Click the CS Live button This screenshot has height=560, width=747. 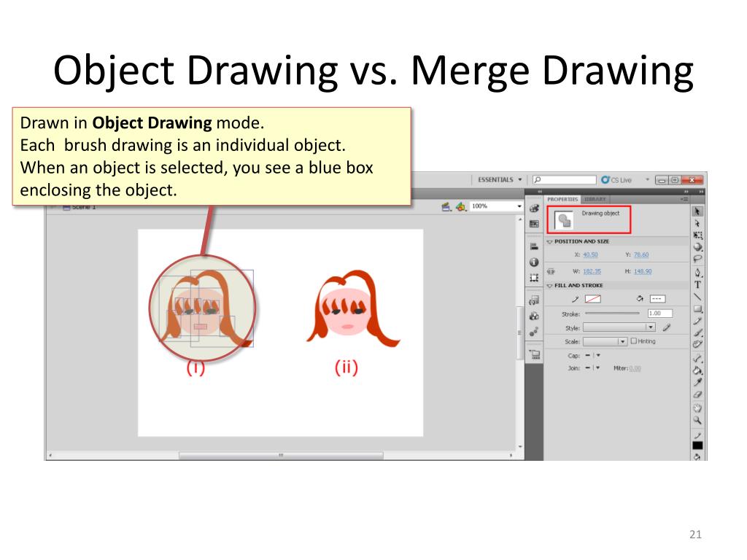(617, 179)
